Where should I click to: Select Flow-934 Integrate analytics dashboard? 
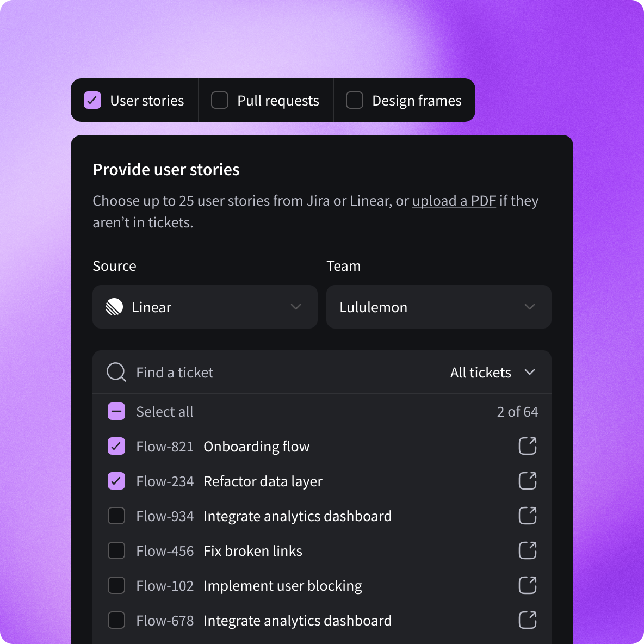(x=116, y=516)
